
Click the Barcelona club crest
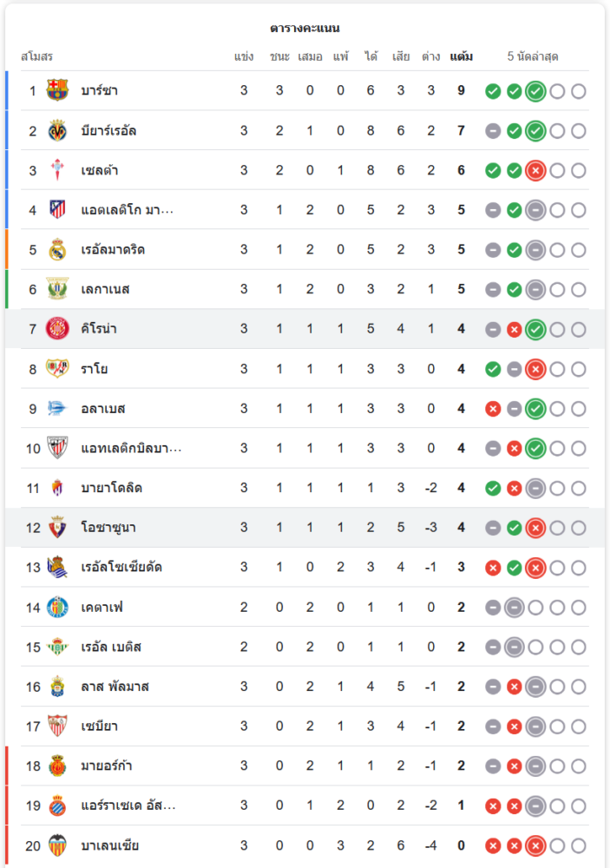(x=57, y=90)
